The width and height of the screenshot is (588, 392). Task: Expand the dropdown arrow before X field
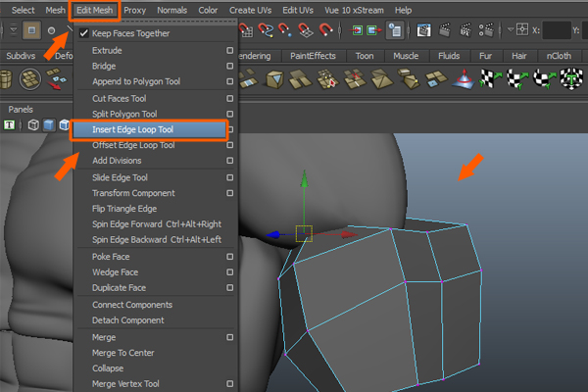coord(512,30)
